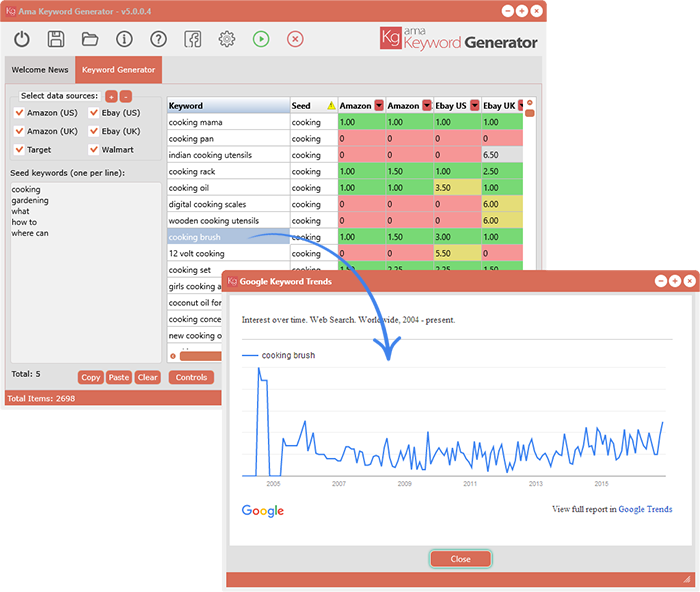
Task: Open file with the folder icon
Action: 90,39
